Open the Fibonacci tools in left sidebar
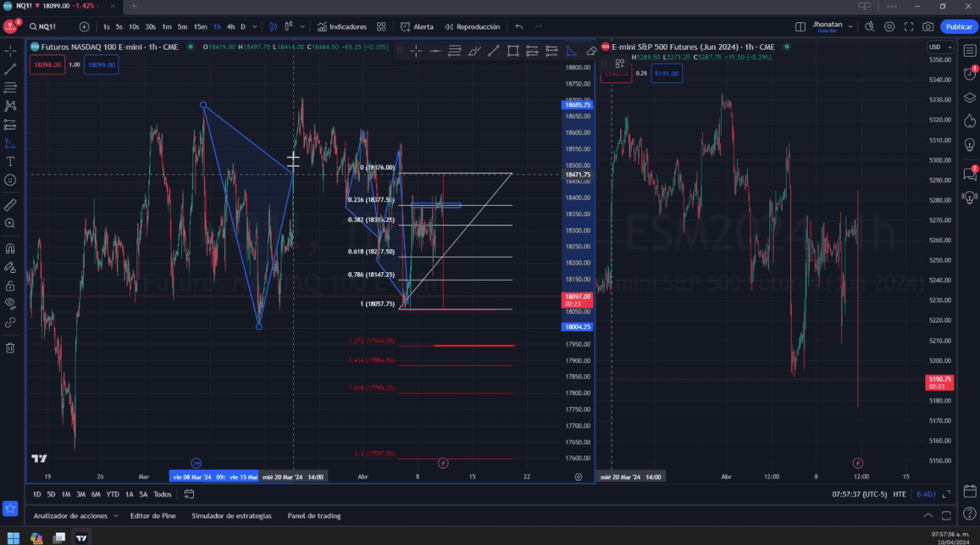 point(10,87)
